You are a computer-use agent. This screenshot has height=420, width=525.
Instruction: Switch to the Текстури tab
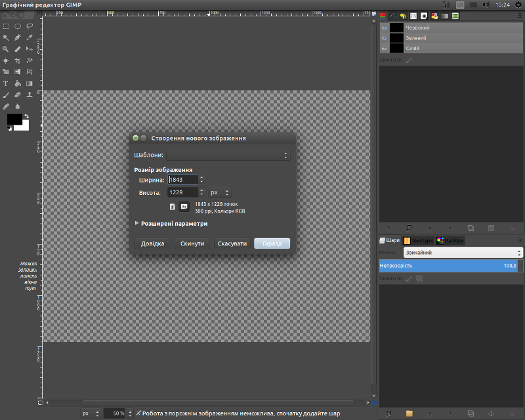(x=418, y=240)
